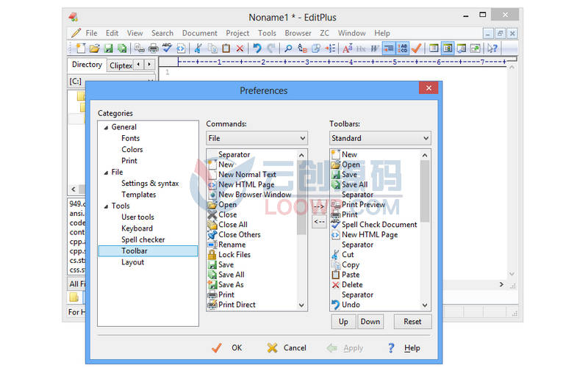Close the Preferences dialog
This screenshot has width=588, height=368.
429,88
